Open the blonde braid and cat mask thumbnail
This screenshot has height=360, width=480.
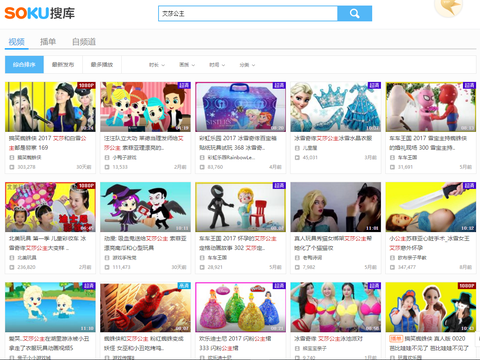pyautogui.click(x=336, y=207)
